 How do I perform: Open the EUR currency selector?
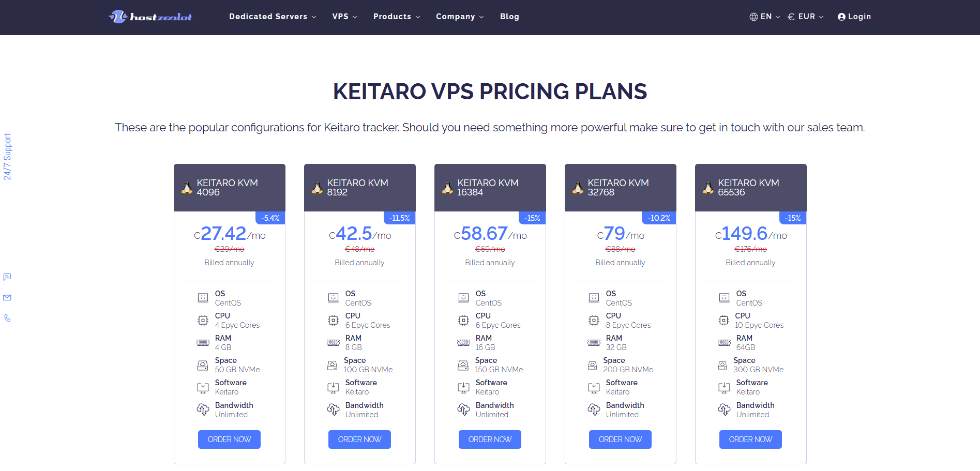806,17
